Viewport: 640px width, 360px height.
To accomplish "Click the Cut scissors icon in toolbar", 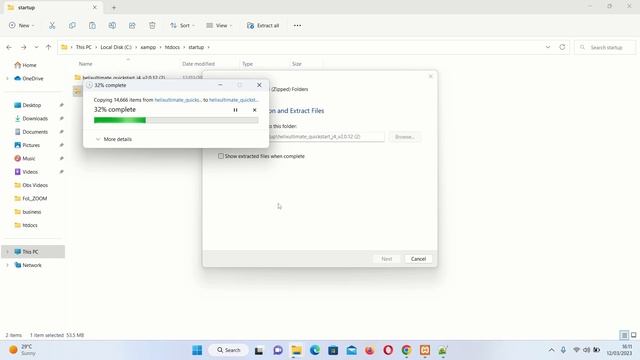I will pyautogui.click(x=52, y=25).
